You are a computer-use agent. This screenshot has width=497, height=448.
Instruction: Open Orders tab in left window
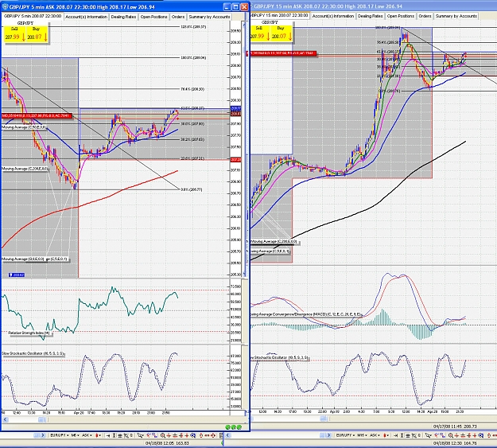coord(178,17)
